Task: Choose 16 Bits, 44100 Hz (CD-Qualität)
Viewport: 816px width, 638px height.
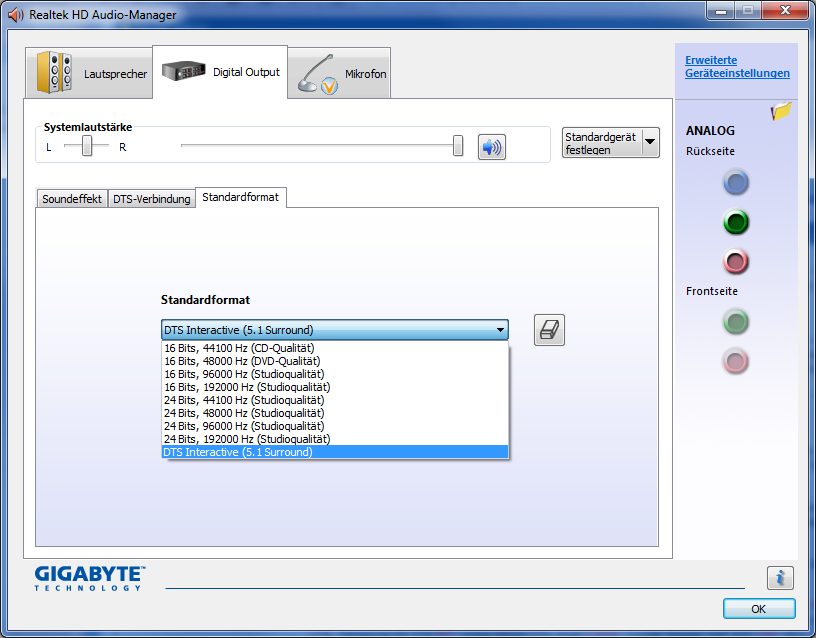Action: [x=335, y=348]
